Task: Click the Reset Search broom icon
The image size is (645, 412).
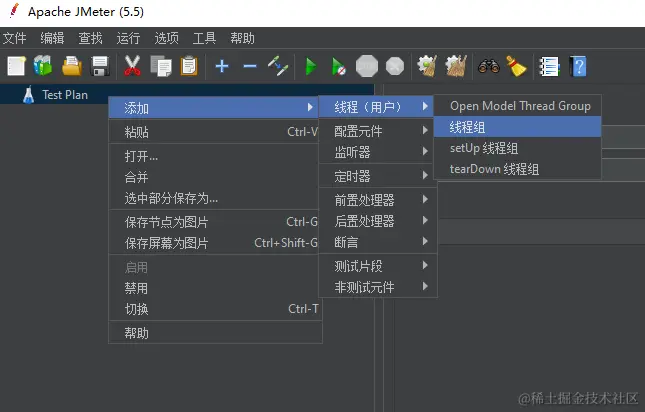Action: 516,66
